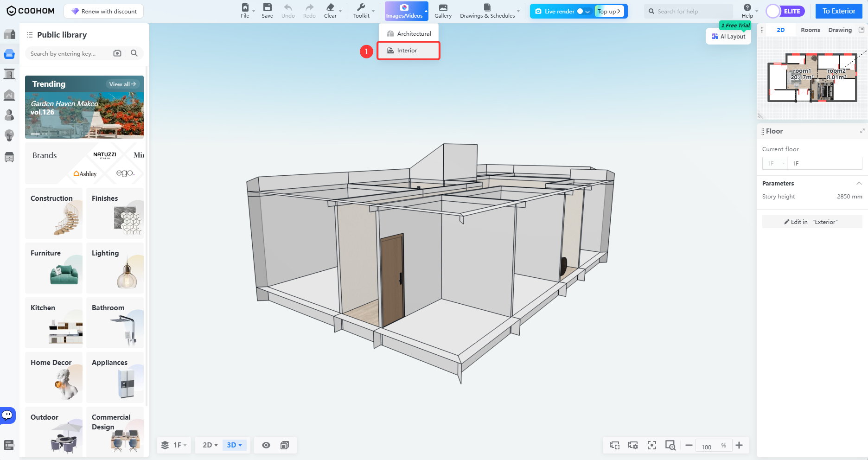Expand the Toolkit dropdown arrow
The image size is (868, 460).
(373, 11)
